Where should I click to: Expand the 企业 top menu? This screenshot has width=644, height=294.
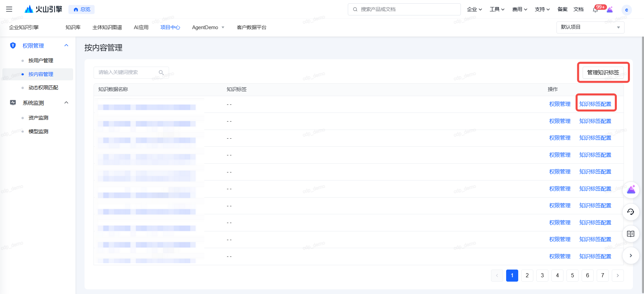pos(474,9)
